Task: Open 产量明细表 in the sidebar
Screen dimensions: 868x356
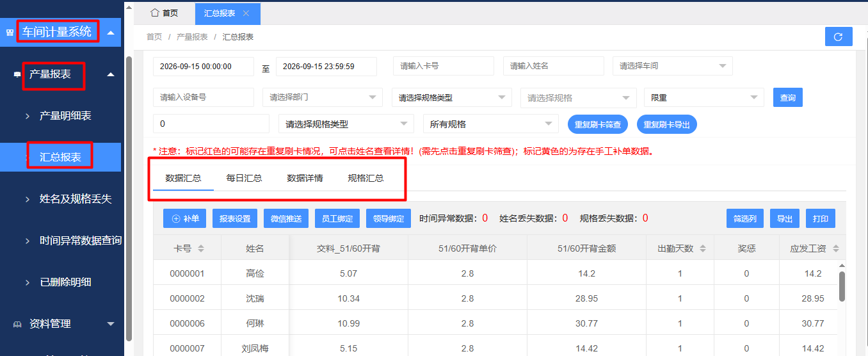Action: pyautogui.click(x=65, y=116)
